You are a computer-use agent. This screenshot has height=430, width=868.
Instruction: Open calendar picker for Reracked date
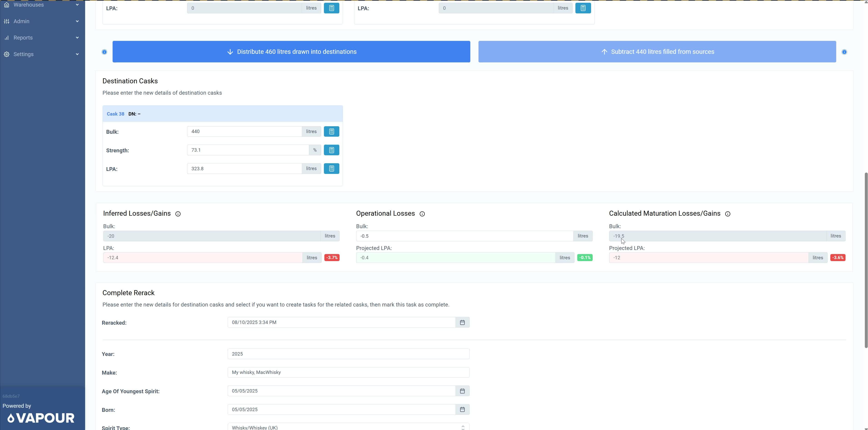click(462, 322)
